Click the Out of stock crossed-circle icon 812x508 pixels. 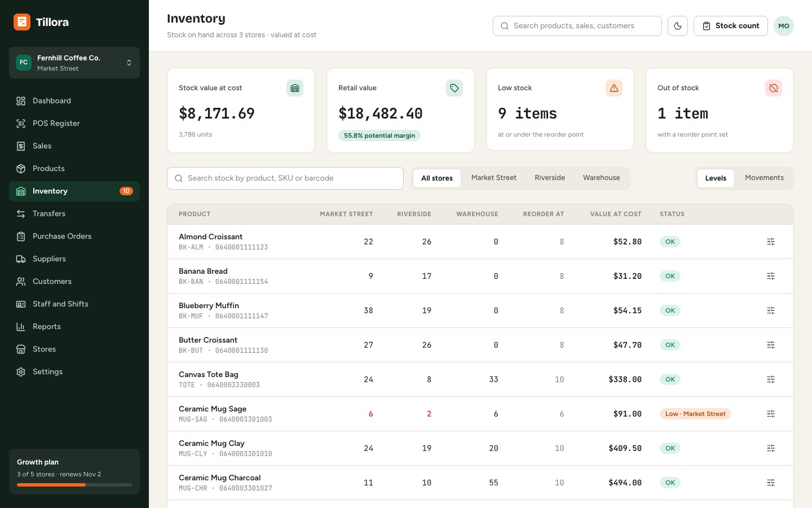click(x=774, y=88)
